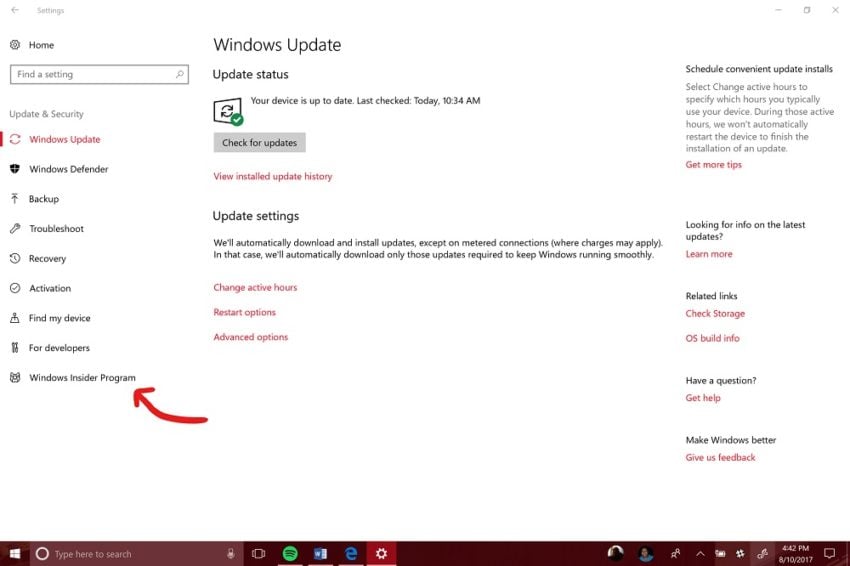Image resolution: width=850 pixels, height=566 pixels.
Task: Click the battery icon in system tray
Action: point(720,554)
